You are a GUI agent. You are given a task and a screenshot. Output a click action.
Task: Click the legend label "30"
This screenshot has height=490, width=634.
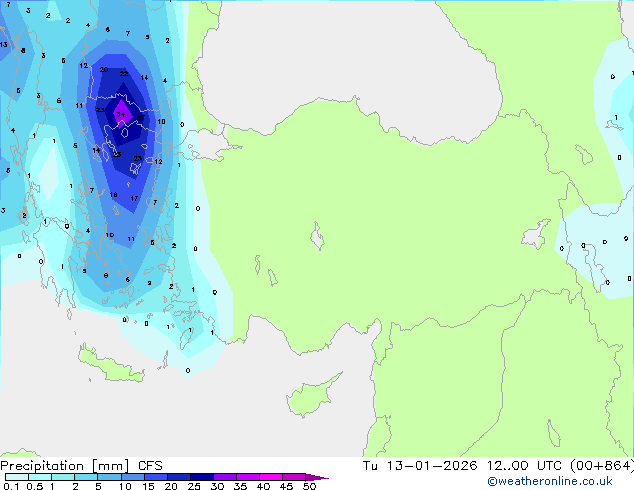(x=217, y=486)
